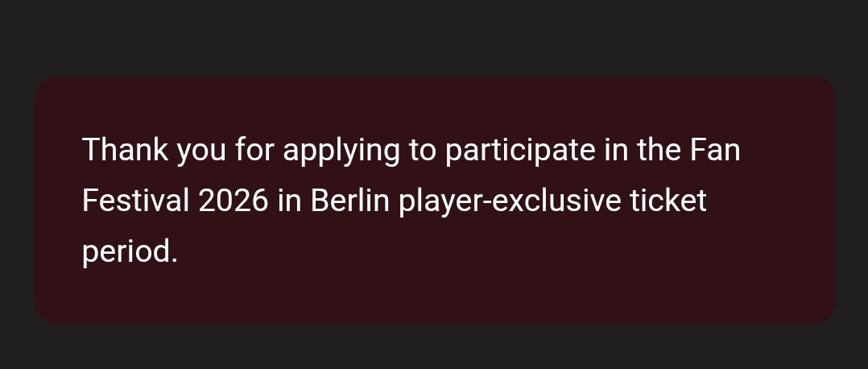
Task: Click the word "Festival" in the message
Action: (135, 201)
